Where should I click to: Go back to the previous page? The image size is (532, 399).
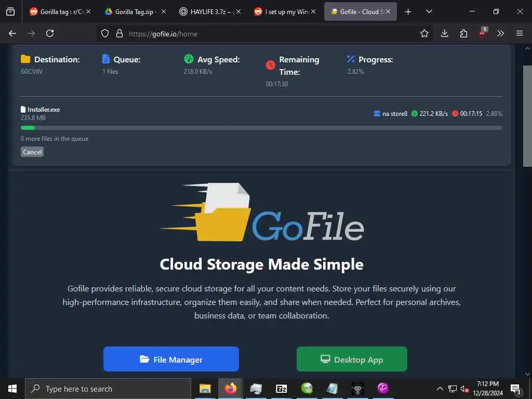pos(12,33)
